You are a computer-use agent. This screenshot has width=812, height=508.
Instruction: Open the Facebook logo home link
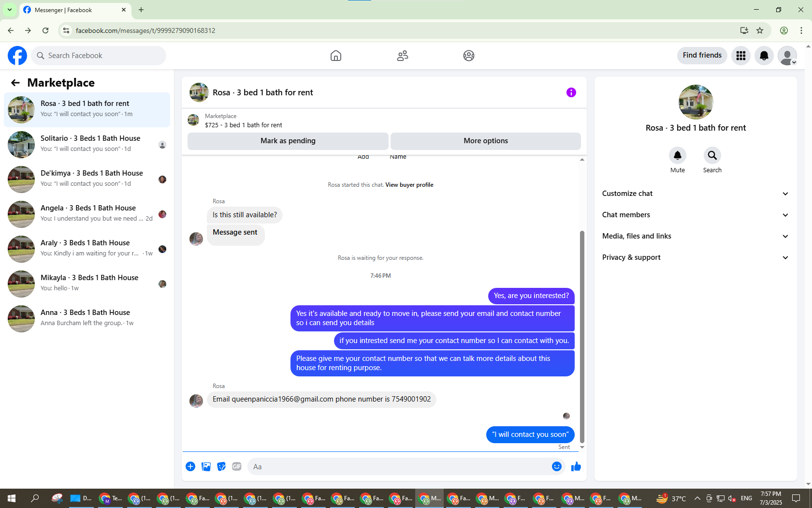click(x=17, y=56)
